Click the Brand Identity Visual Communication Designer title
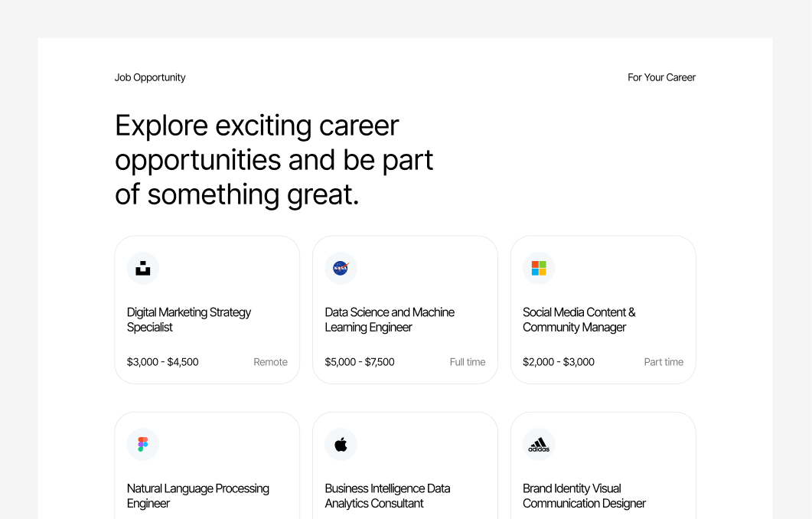Image resolution: width=812 pixels, height=519 pixels. [x=584, y=496]
